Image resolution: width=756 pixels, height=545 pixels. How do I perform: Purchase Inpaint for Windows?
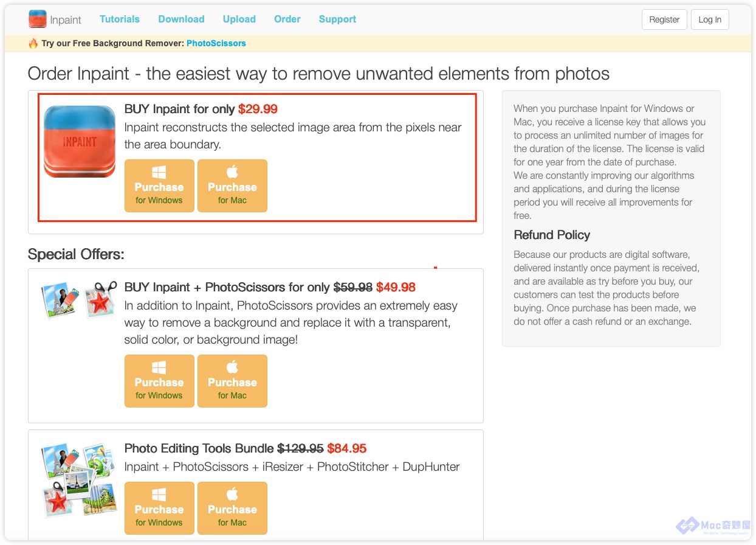coord(159,186)
